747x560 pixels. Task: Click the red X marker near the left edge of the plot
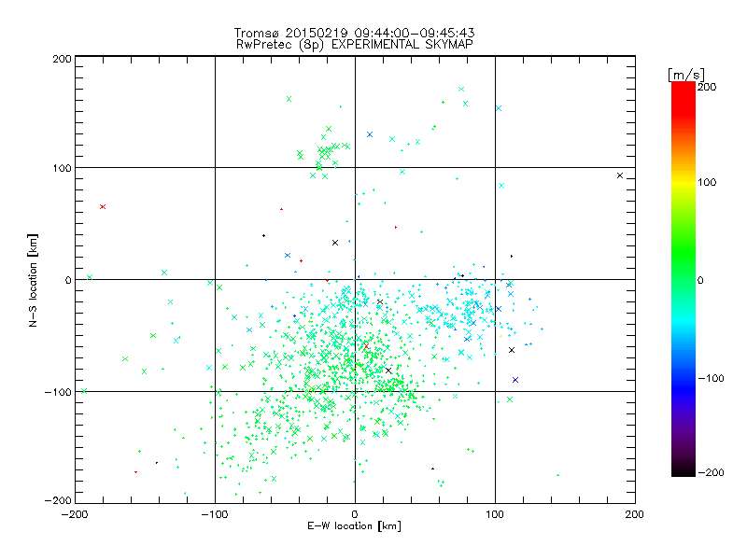point(103,206)
